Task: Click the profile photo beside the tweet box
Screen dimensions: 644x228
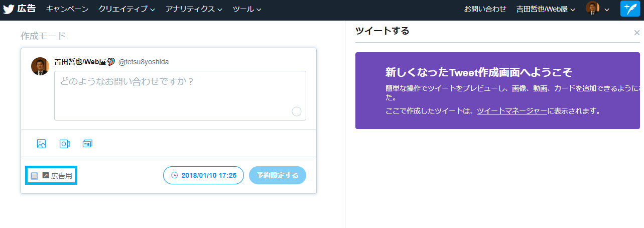Action: coord(40,66)
